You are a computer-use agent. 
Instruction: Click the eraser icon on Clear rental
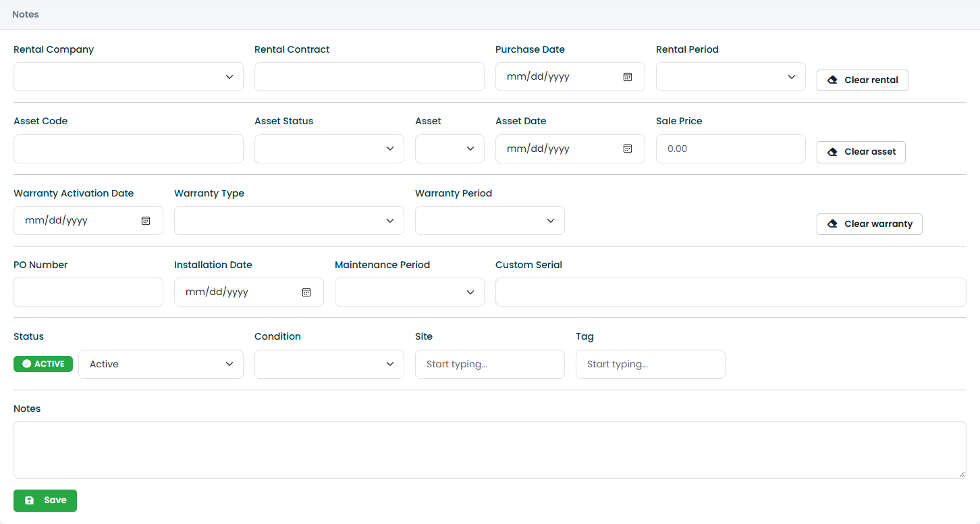coord(832,80)
